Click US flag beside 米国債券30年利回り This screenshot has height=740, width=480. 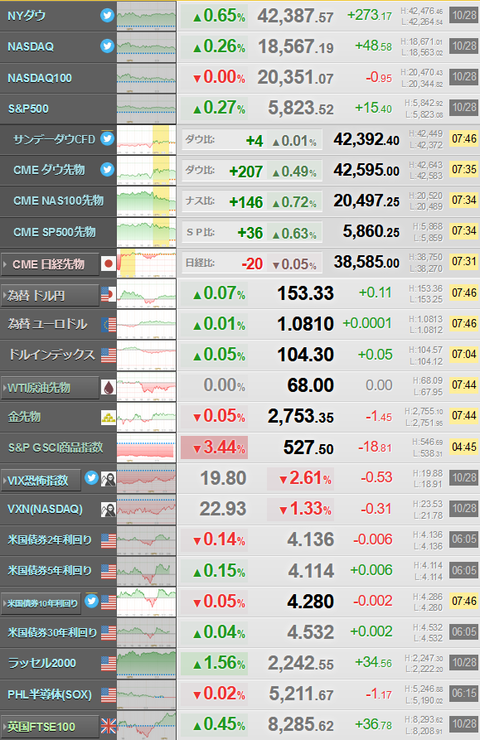click(x=109, y=633)
